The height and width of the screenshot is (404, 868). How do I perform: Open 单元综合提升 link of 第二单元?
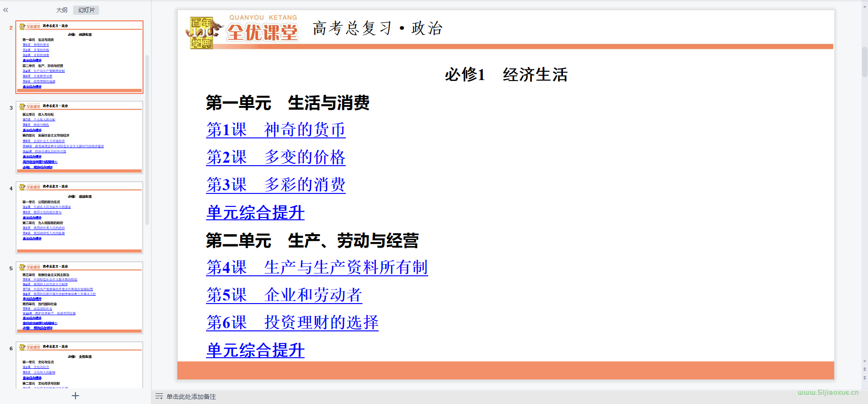click(x=256, y=350)
